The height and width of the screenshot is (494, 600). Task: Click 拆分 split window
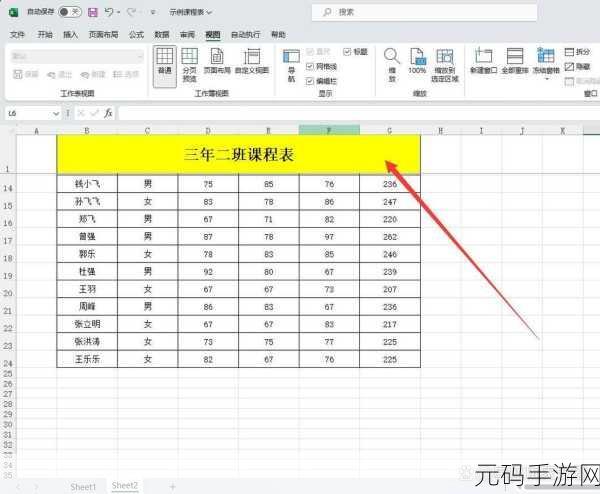tap(577, 52)
